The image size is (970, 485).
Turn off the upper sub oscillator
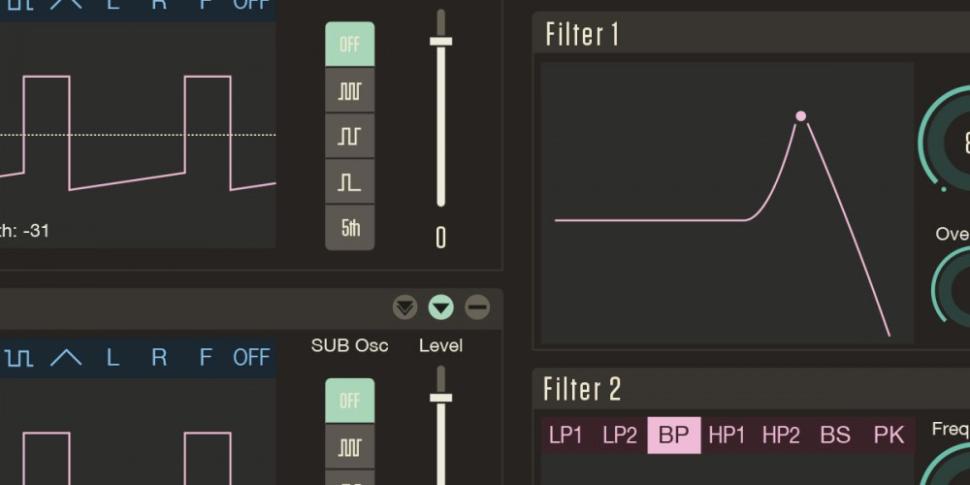pyautogui.click(x=350, y=45)
